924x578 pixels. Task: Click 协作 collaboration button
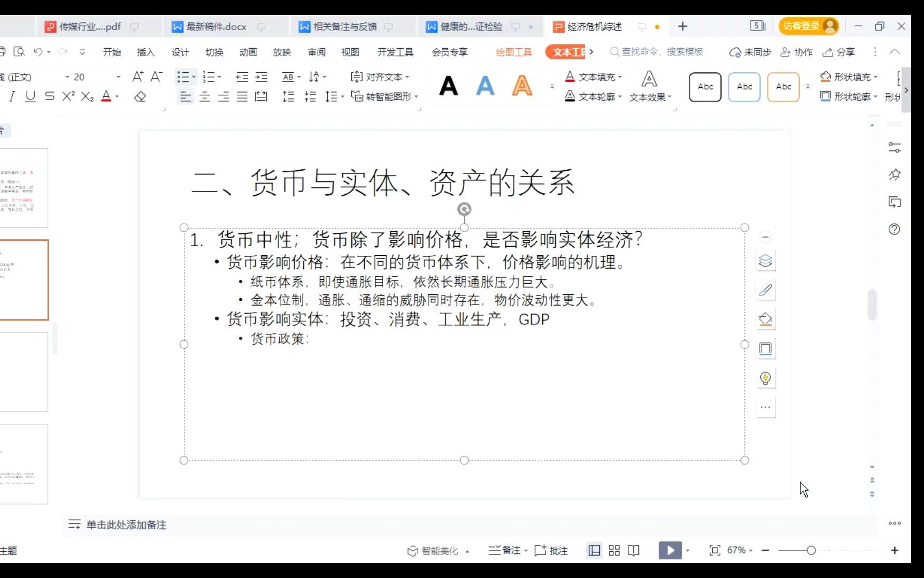797,52
